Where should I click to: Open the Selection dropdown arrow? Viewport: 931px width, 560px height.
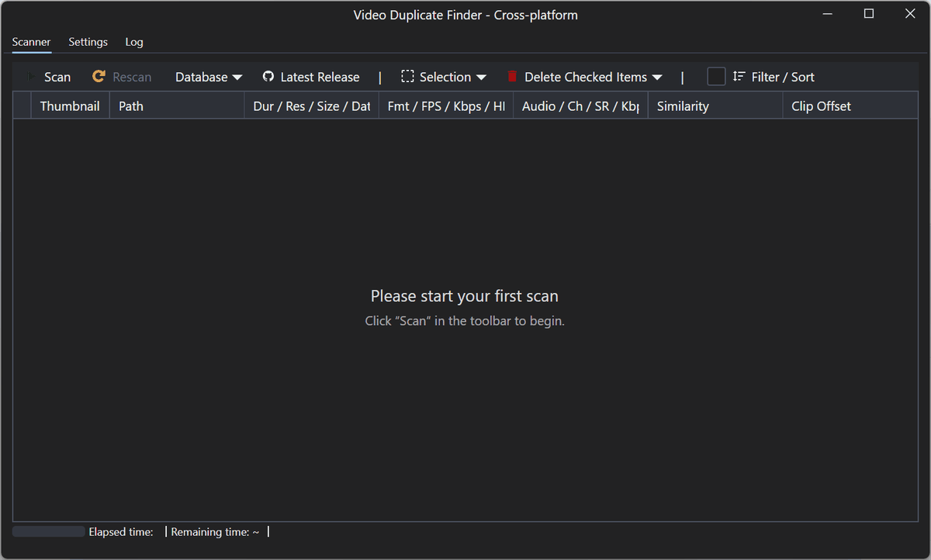[x=481, y=77]
